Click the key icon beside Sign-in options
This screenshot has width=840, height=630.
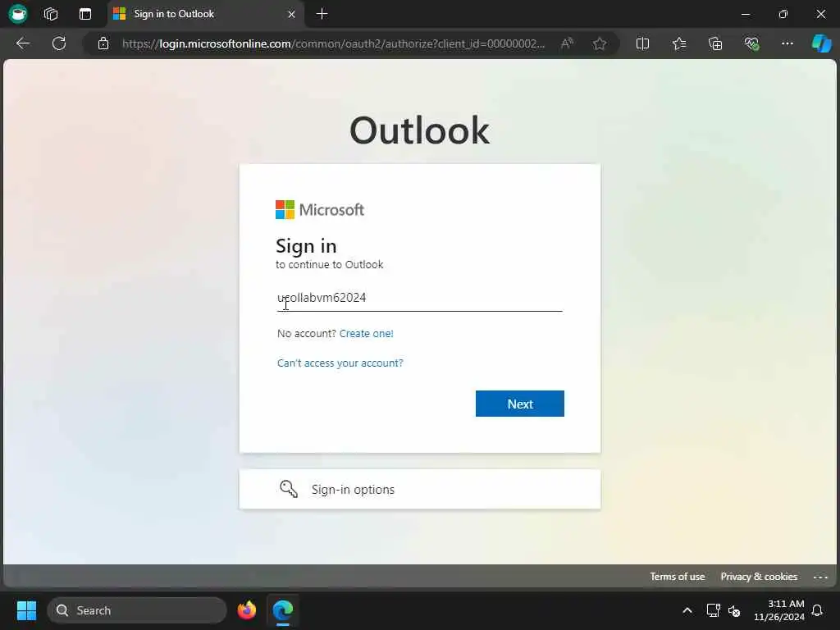289,489
